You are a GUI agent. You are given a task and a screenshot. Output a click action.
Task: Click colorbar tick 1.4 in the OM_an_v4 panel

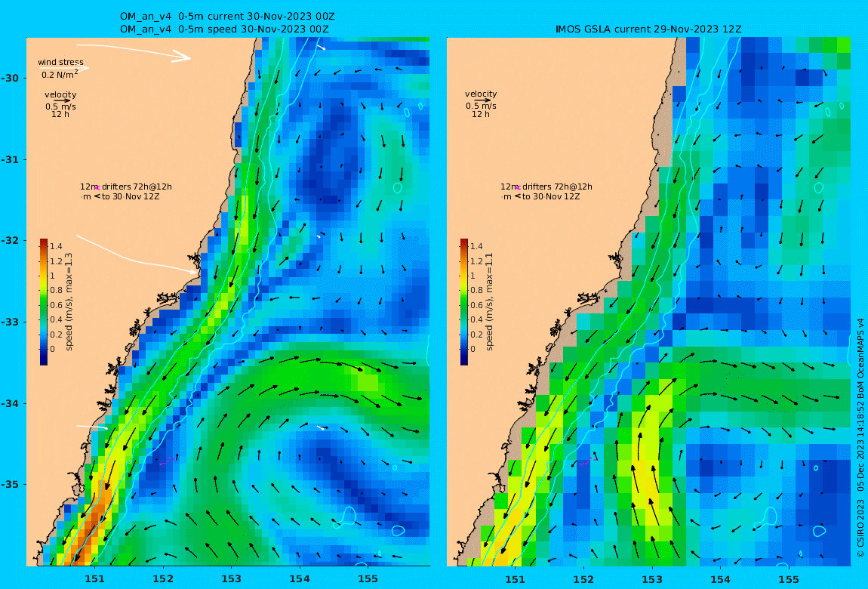pos(56,246)
